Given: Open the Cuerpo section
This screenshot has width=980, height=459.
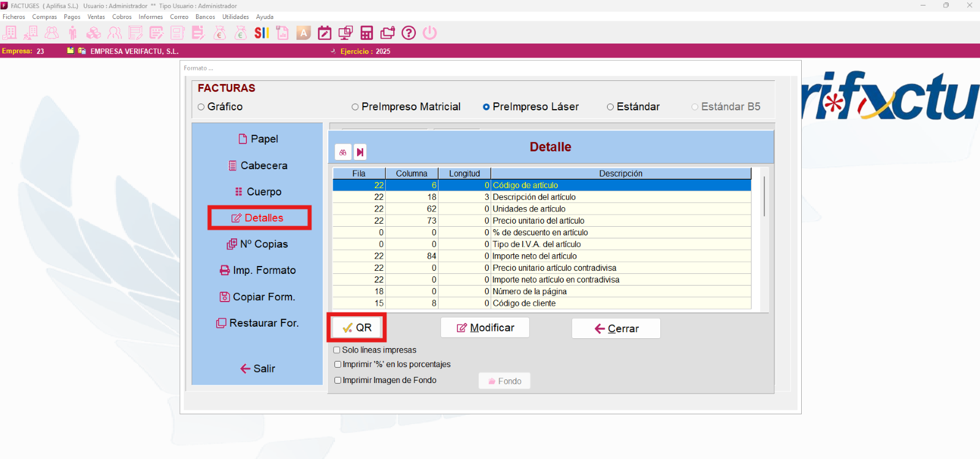Looking at the screenshot, I should point(258,192).
